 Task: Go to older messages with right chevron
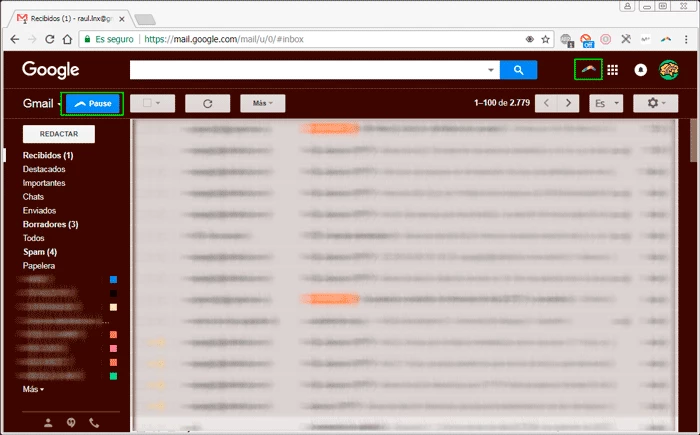coord(568,103)
